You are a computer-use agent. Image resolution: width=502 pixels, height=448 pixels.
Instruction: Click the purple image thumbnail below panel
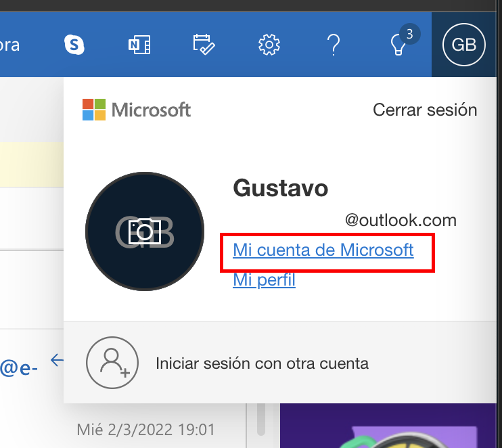(x=386, y=426)
